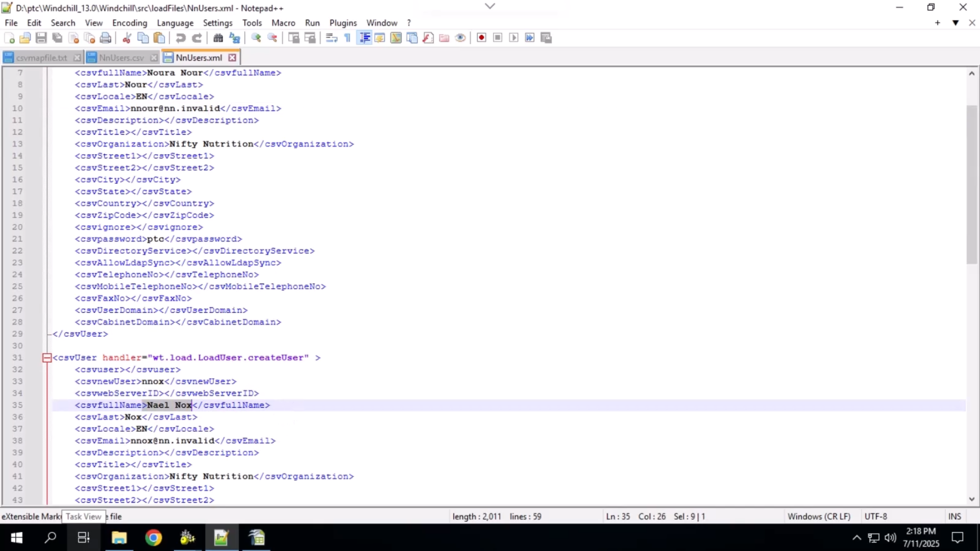Save all open files
The width and height of the screenshot is (980, 551).
point(57,38)
